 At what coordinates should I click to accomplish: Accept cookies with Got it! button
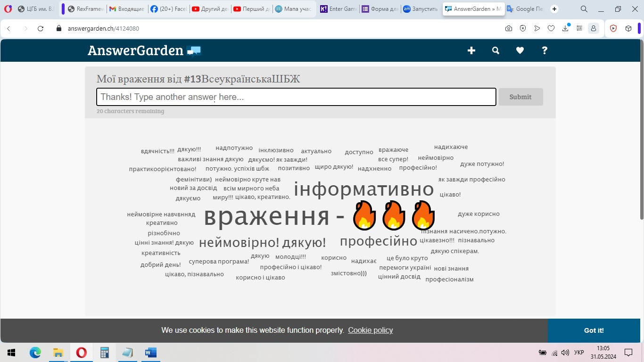point(594,330)
